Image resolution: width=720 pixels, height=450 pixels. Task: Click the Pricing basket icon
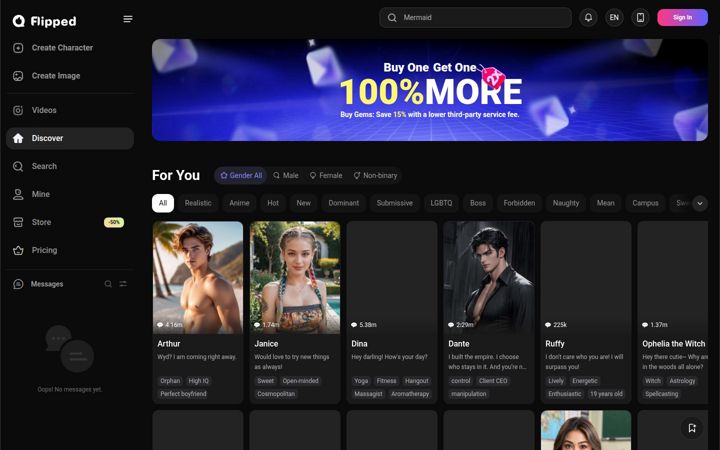tap(18, 250)
